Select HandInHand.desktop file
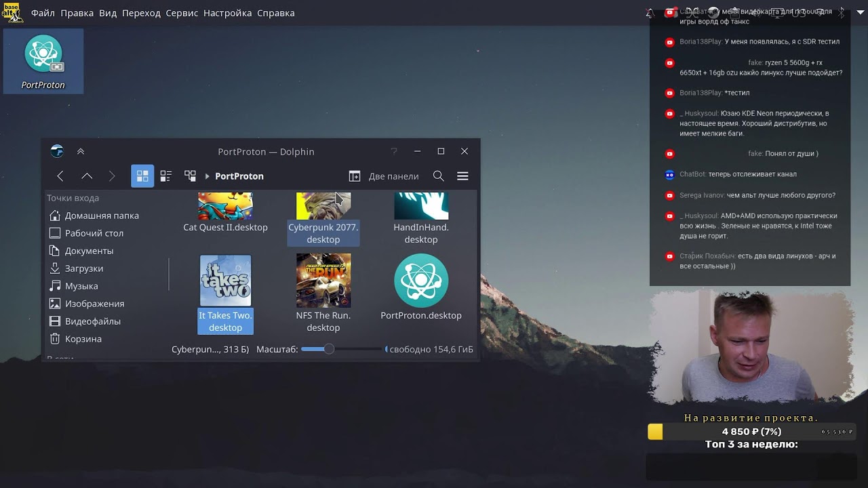Viewport: 868px width, 488px height. [x=421, y=219]
